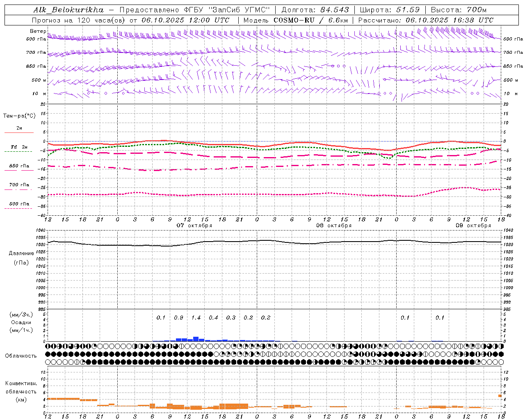
Task: Click the dash-dot 700 гПа temperature legend line
Action: point(19,189)
